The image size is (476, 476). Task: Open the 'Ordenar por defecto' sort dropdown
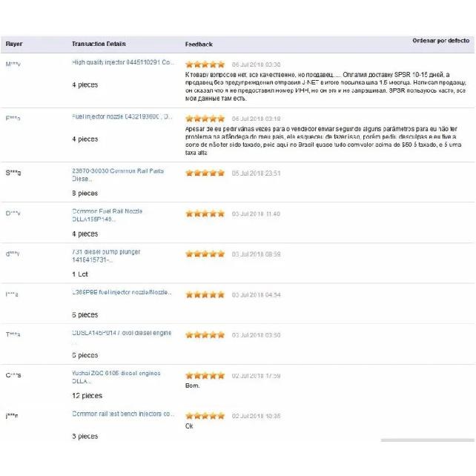[440, 41]
